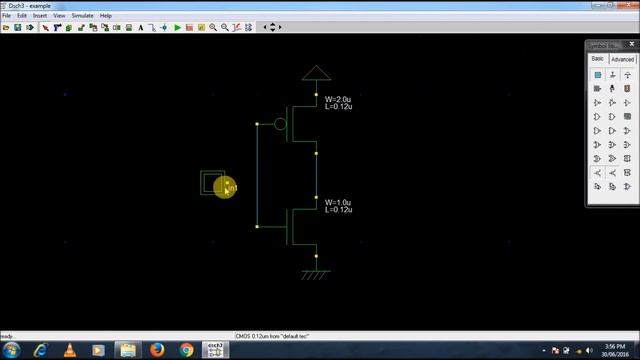
Task: Start simulation with green play icon
Action: tap(177, 27)
